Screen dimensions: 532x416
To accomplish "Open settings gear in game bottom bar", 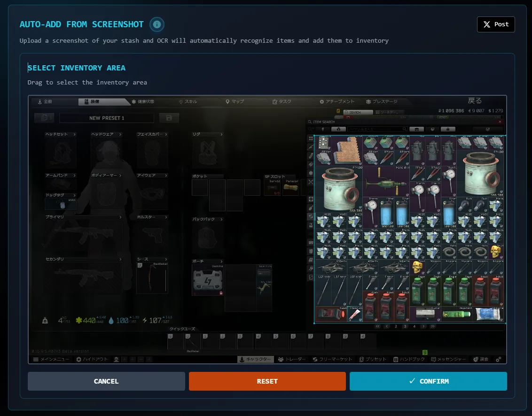I will [499, 359].
